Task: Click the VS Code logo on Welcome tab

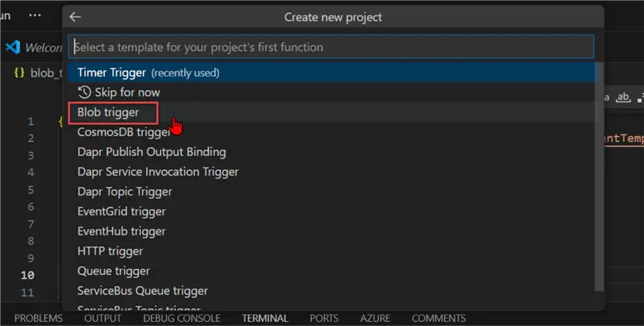Action: point(12,47)
